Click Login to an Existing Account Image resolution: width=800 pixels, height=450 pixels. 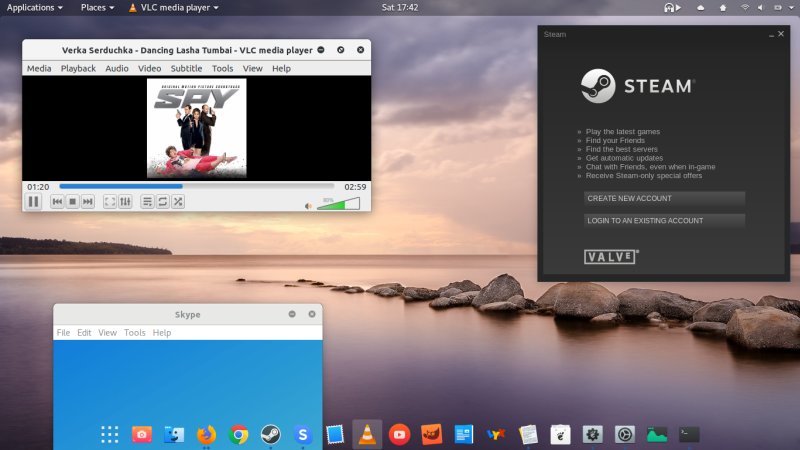point(664,220)
